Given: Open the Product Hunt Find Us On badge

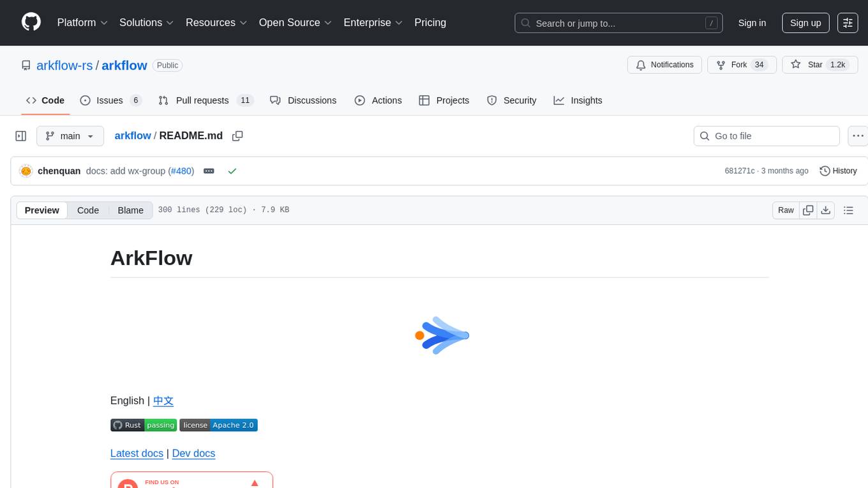Looking at the screenshot, I should pyautogui.click(x=191, y=480).
